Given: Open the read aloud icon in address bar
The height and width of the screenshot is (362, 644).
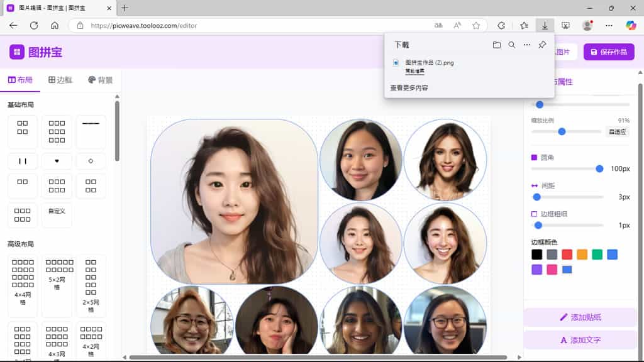Looking at the screenshot, I should (457, 25).
